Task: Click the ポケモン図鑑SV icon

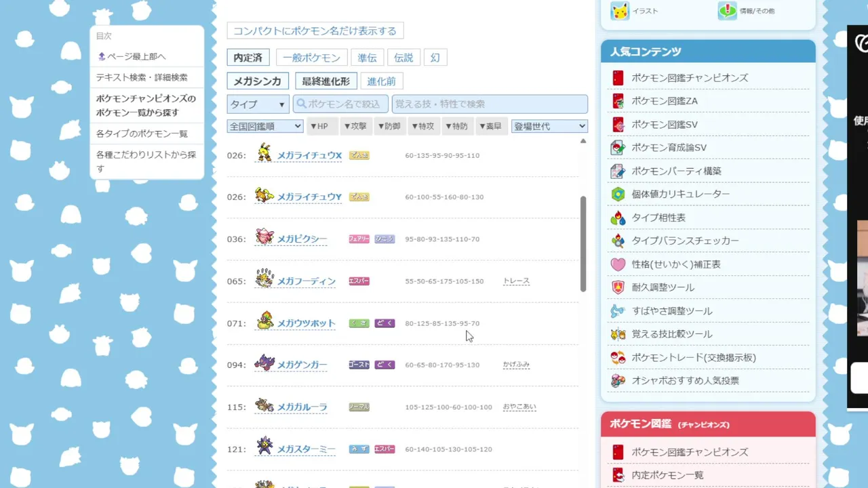Action: pos(618,125)
